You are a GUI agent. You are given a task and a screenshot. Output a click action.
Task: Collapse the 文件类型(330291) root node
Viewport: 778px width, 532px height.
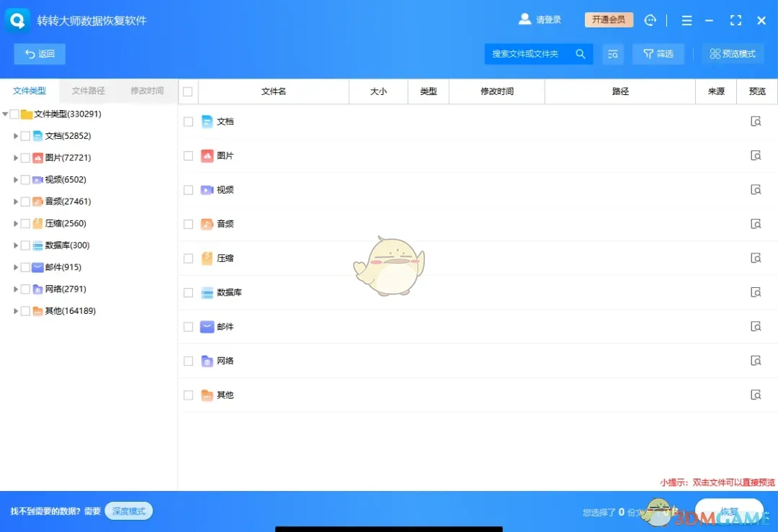[5, 114]
